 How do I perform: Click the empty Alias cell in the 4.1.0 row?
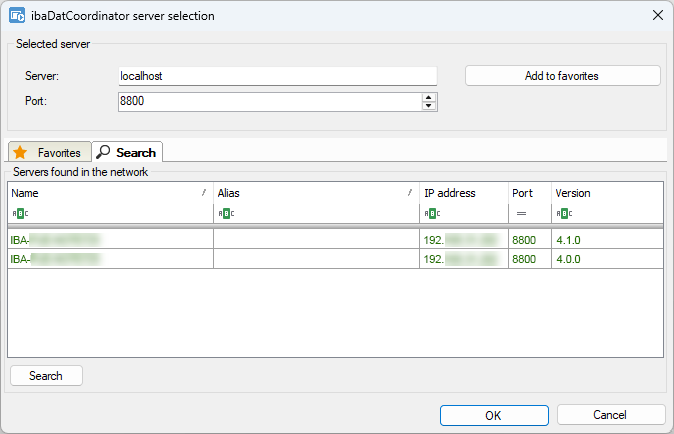pos(316,239)
